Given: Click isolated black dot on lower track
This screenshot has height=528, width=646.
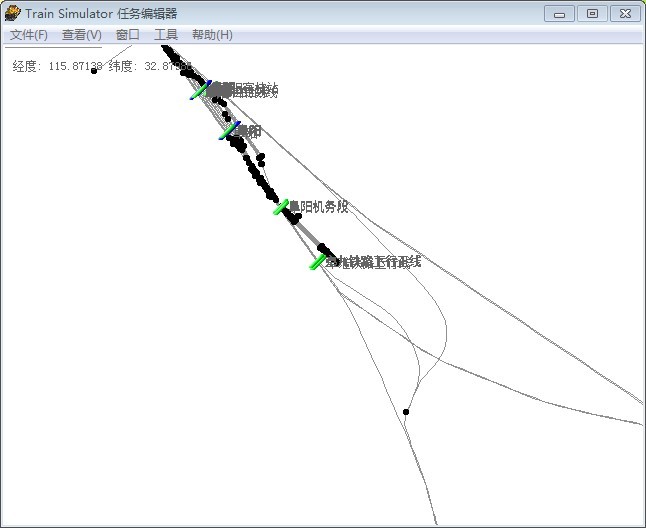Looking at the screenshot, I should tap(406, 412).
